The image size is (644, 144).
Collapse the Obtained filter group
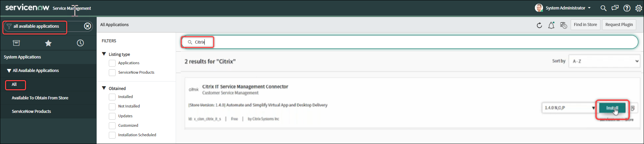point(104,88)
